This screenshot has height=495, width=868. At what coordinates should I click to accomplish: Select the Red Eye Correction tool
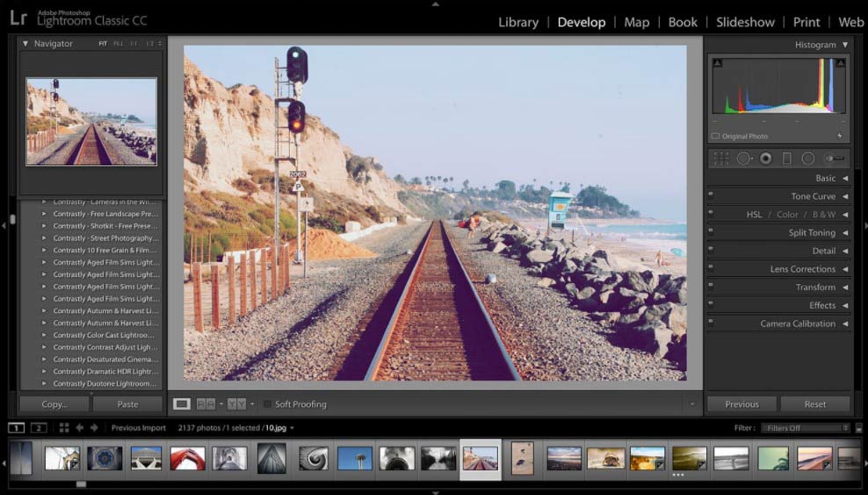765,158
